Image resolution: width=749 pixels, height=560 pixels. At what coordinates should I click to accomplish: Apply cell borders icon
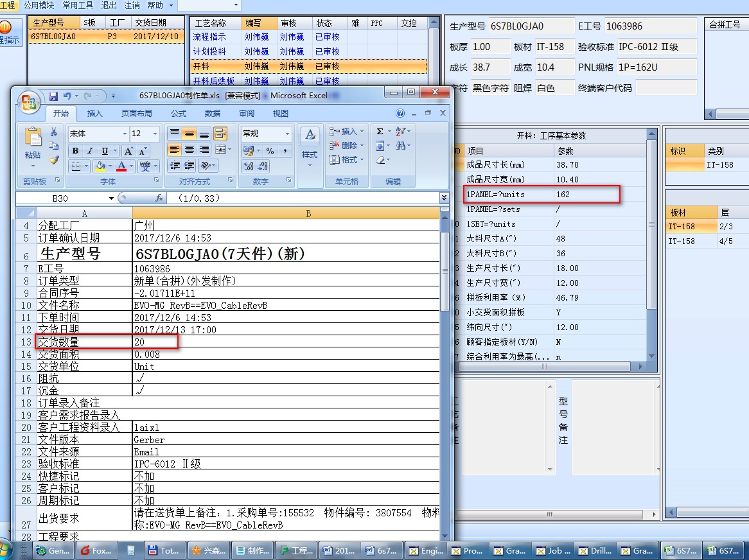[x=76, y=166]
